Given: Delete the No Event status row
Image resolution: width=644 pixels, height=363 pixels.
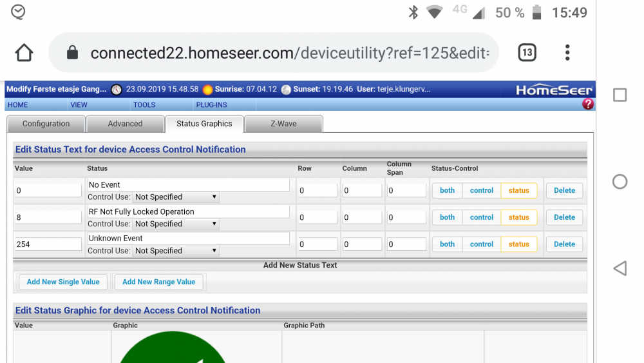Looking at the screenshot, I should coord(564,190).
